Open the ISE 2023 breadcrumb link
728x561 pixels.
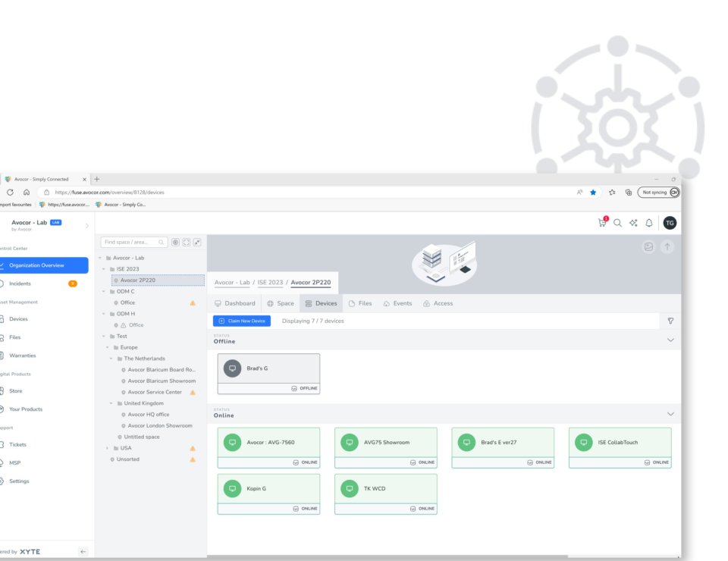[x=270, y=282]
